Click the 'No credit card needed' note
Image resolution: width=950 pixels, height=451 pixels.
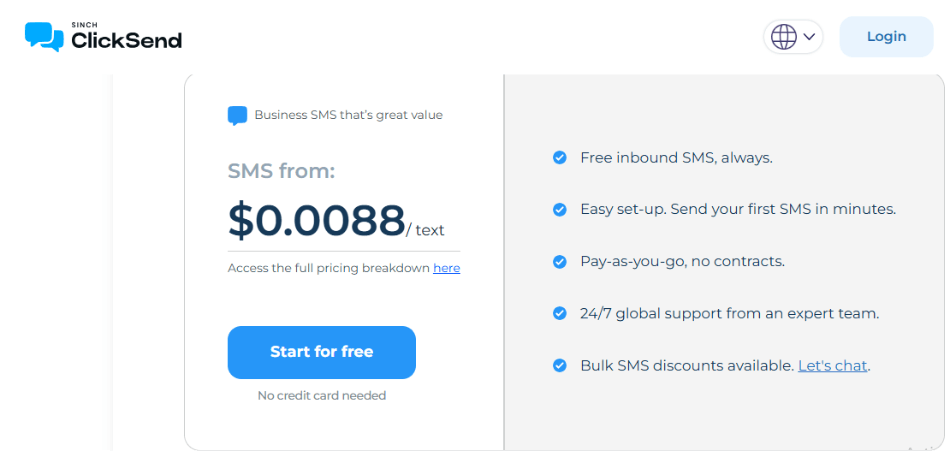point(321,395)
